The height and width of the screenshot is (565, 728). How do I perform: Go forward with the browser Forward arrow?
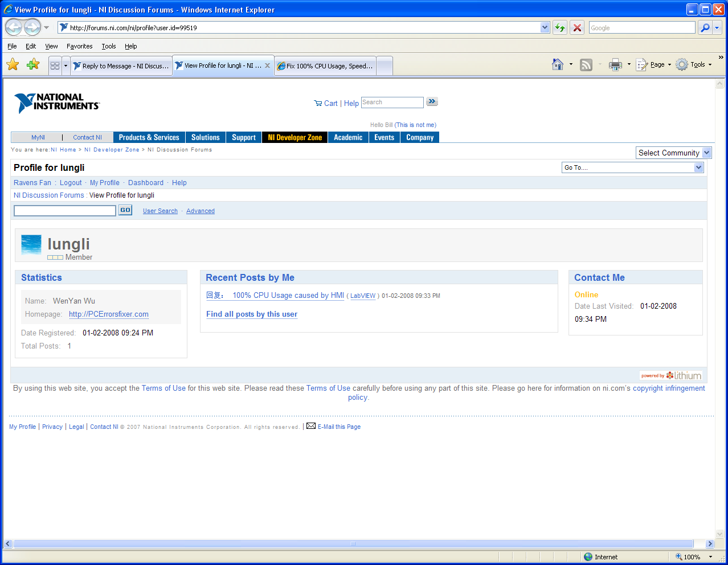click(x=32, y=27)
